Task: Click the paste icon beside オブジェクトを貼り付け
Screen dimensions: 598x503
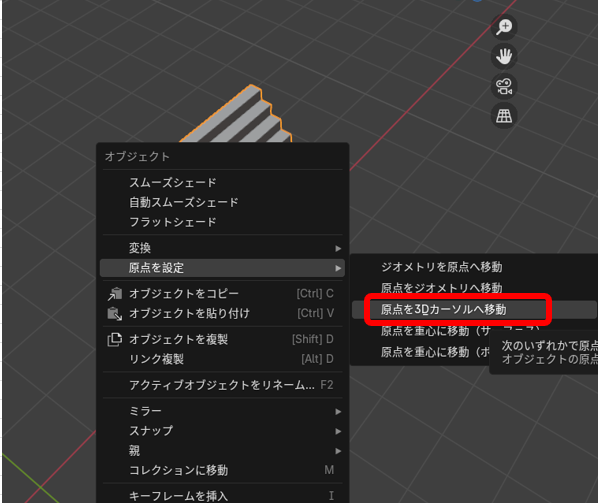Action: (x=115, y=313)
